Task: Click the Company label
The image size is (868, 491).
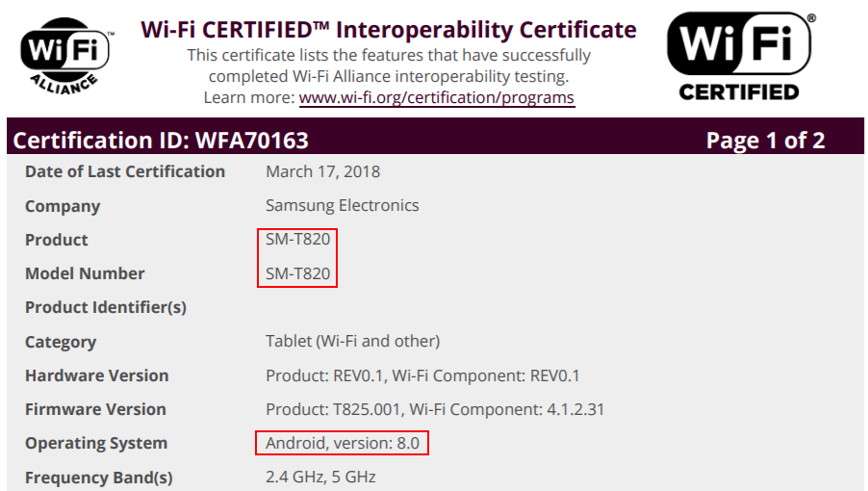Action: point(63,206)
